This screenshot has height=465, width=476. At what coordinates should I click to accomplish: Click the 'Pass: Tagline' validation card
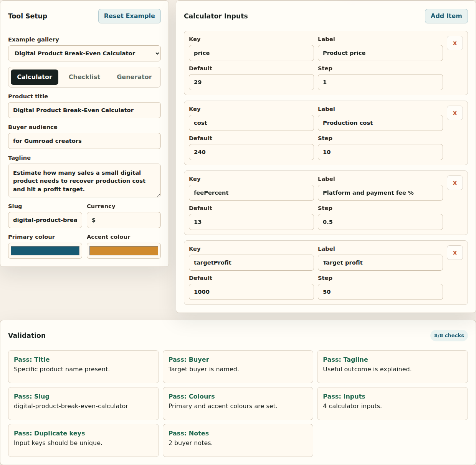[x=392, y=367]
